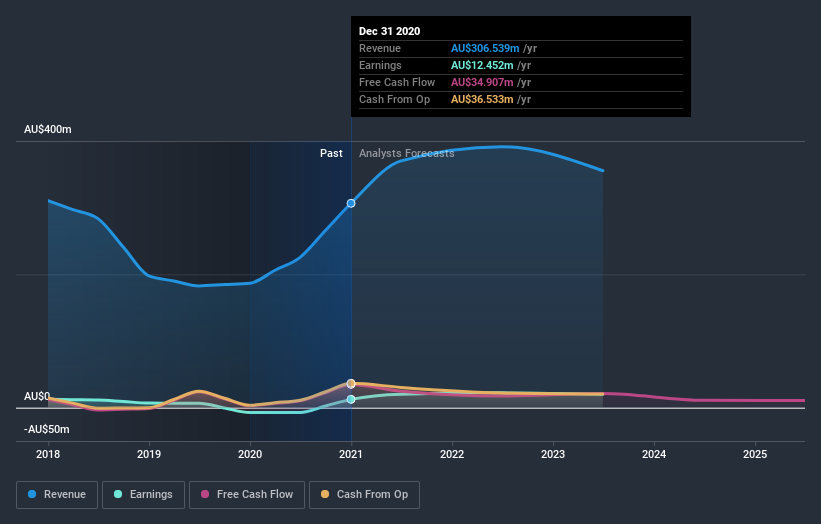Toggle the Revenue series legend button
The width and height of the screenshot is (821, 524).
57,495
